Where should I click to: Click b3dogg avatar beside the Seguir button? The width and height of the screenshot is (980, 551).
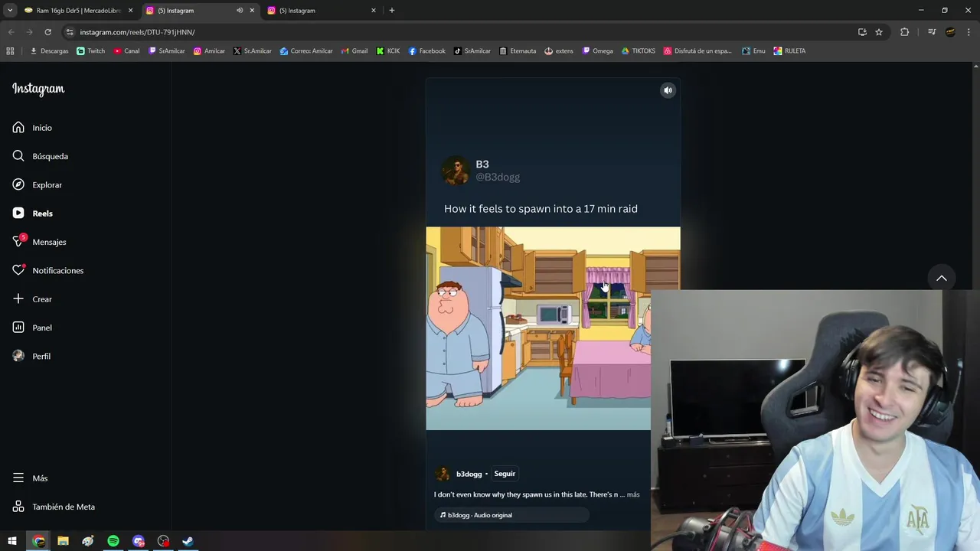tap(443, 474)
